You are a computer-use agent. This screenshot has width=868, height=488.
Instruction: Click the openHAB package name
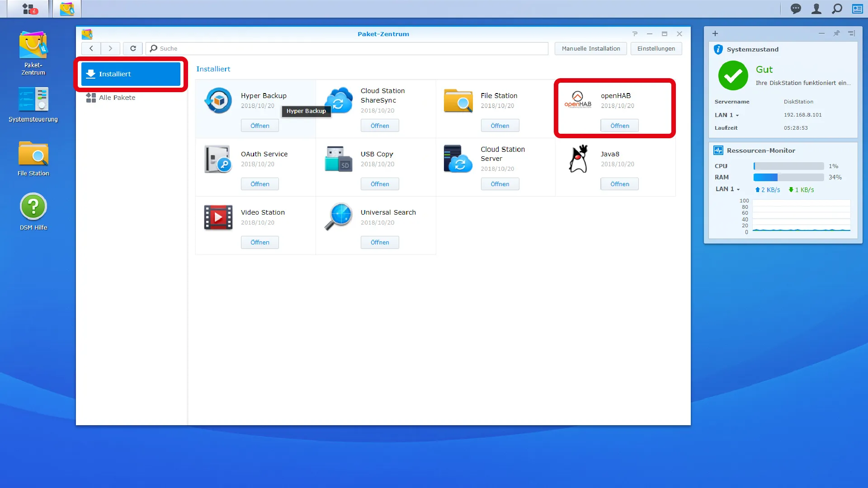click(616, 96)
